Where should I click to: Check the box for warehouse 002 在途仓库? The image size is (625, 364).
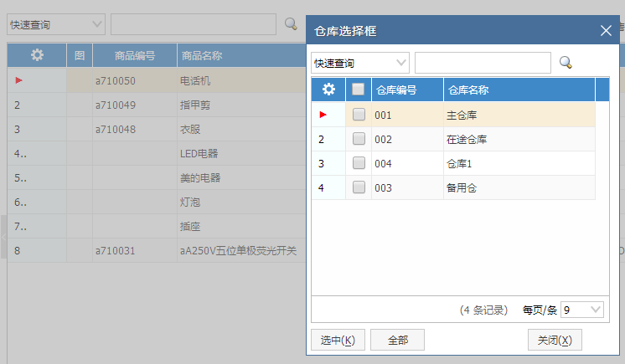pyautogui.click(x=359, y=139)
